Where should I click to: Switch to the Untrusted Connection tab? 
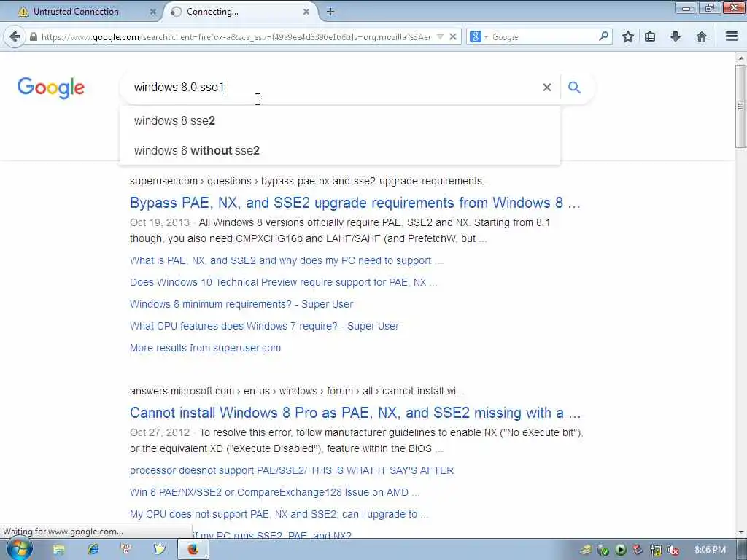(x=75, y=12)
